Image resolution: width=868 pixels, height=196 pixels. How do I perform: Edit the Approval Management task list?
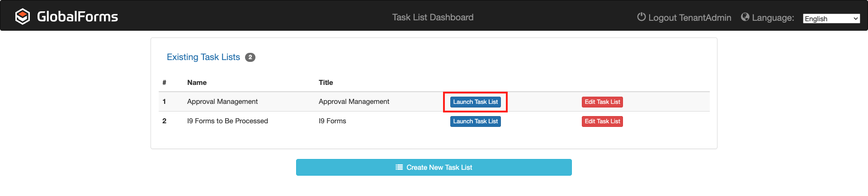pyautogui.click(x=602, y=102)
